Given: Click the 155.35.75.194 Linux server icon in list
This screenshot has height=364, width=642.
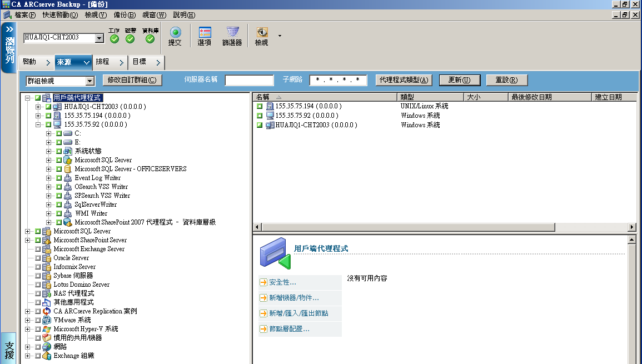Looking at the screenshot, I should point(270,106).
